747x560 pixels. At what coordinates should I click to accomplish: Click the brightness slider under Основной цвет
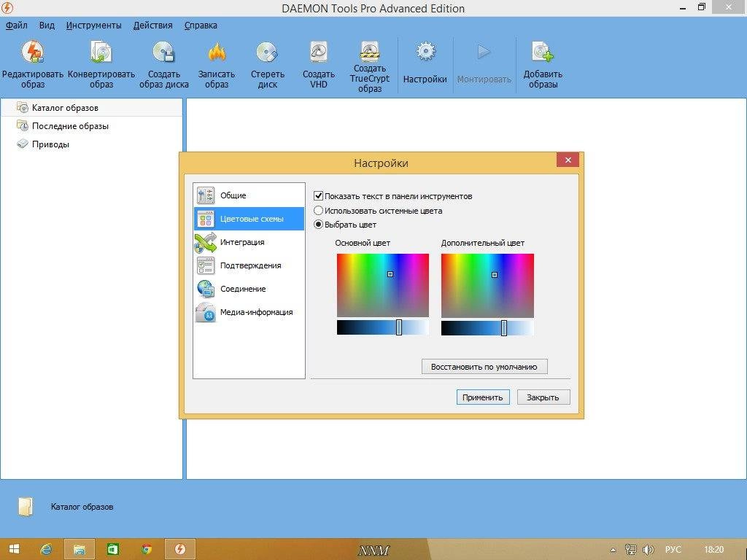click(x=382, y=327)
